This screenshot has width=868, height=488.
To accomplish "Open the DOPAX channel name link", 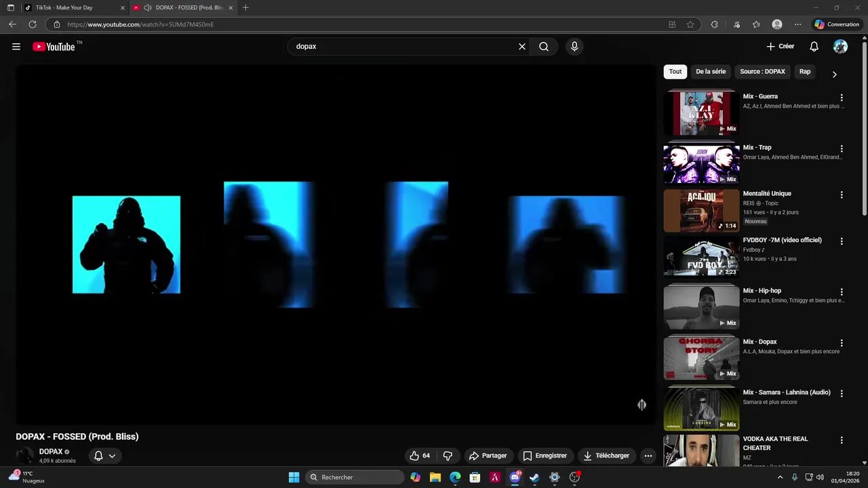I will 51,451.
